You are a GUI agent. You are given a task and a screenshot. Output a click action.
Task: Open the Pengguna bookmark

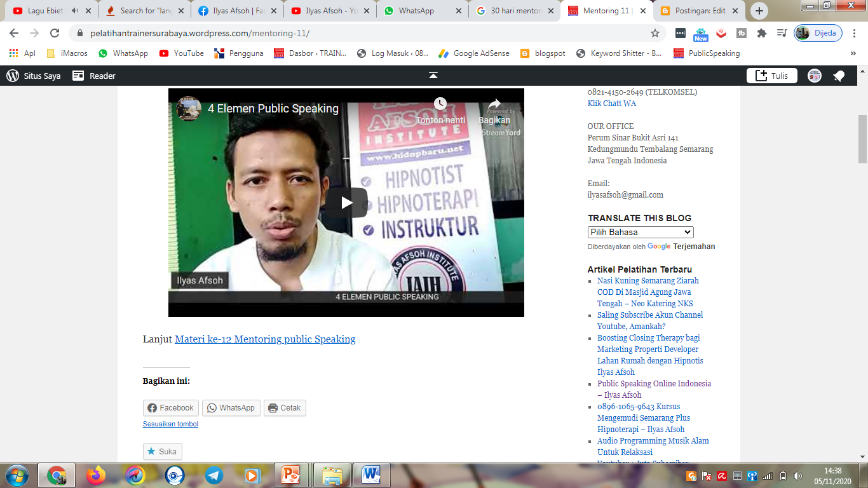point(239,53)
